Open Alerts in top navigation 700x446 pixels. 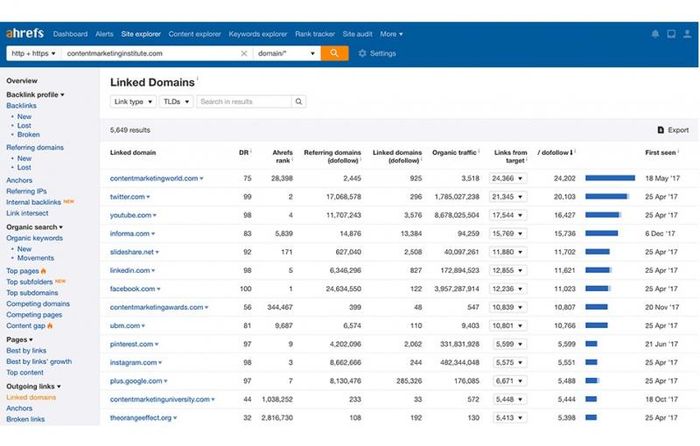[104, 34]
